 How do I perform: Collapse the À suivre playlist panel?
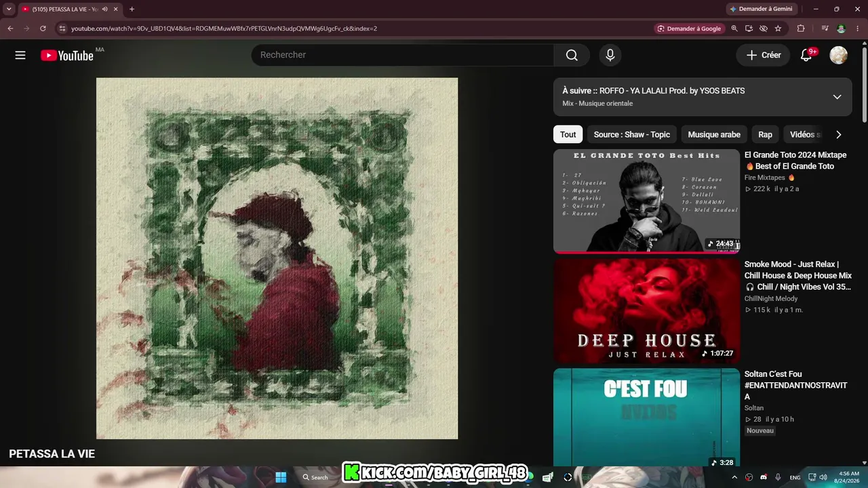[x=837, y=97]
